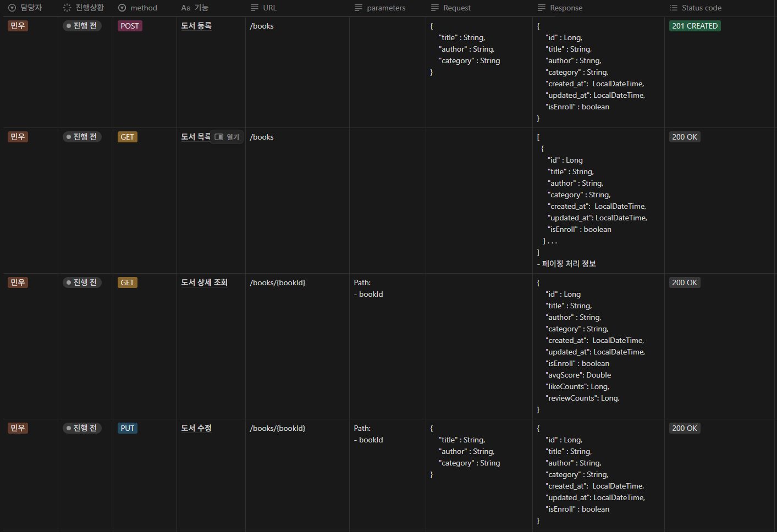The width and height of the screenshot is (777, 532).
Task: Click the 도서 등록 title cell
Action: point(211,72)
